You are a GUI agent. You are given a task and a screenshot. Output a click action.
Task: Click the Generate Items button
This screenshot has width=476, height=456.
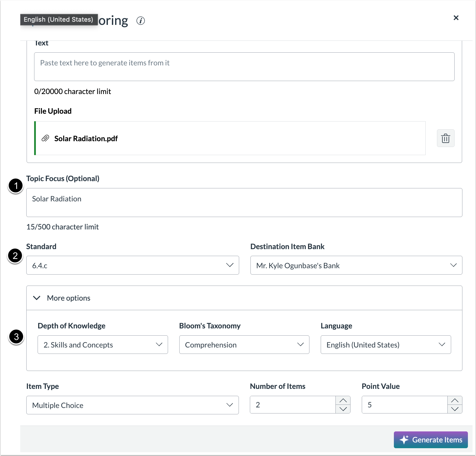coord(431,440)
